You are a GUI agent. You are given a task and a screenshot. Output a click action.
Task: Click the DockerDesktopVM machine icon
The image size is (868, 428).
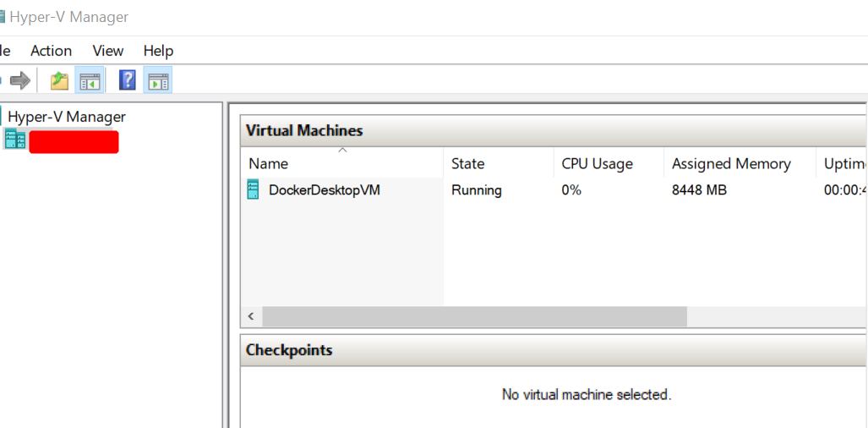[253, 190]
